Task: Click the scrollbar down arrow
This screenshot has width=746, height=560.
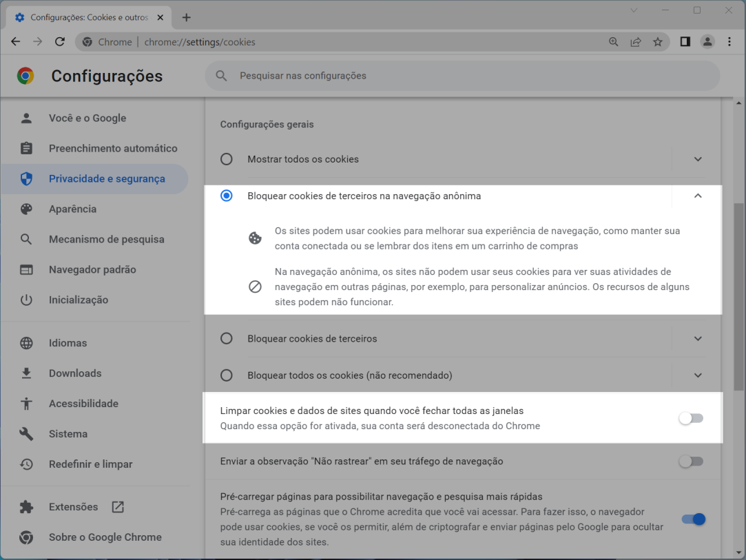Action: 738,552
